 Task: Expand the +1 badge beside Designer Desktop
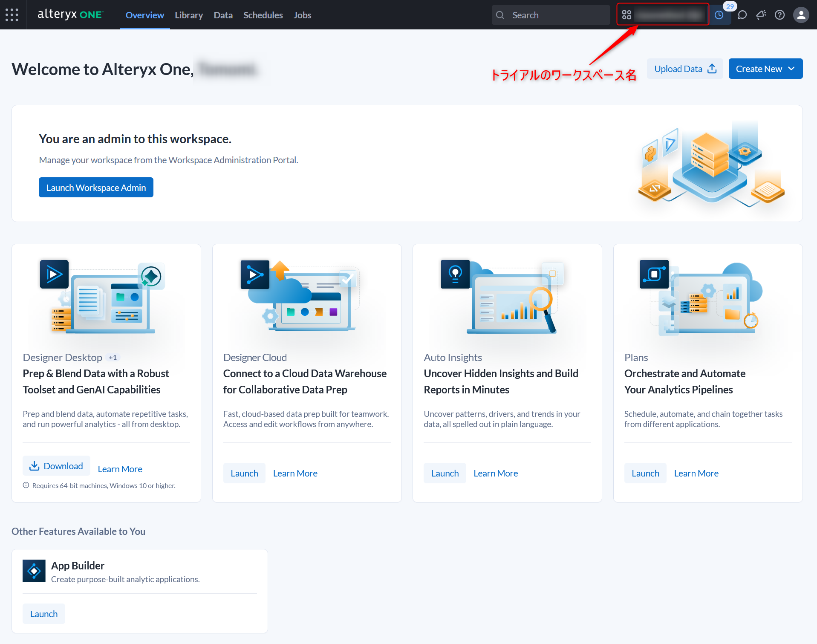pos(113,358)
